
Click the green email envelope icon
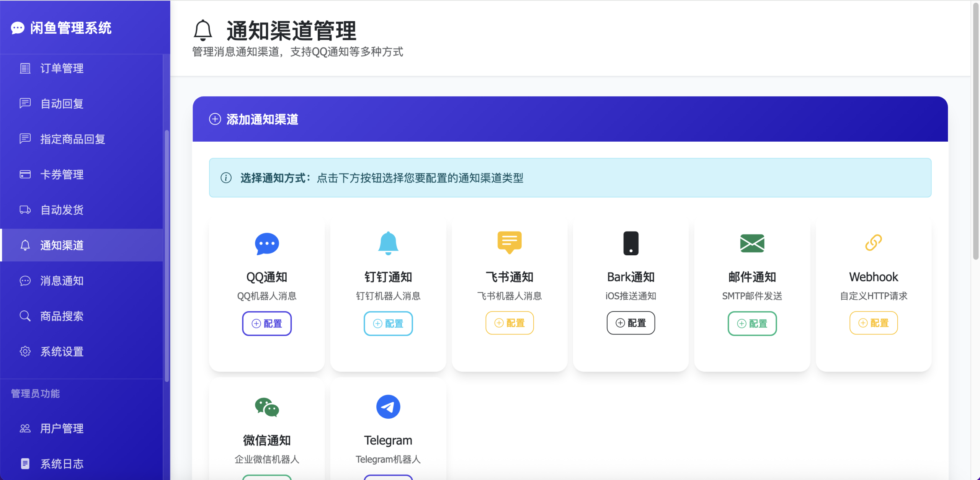click(x=752, y=243)
